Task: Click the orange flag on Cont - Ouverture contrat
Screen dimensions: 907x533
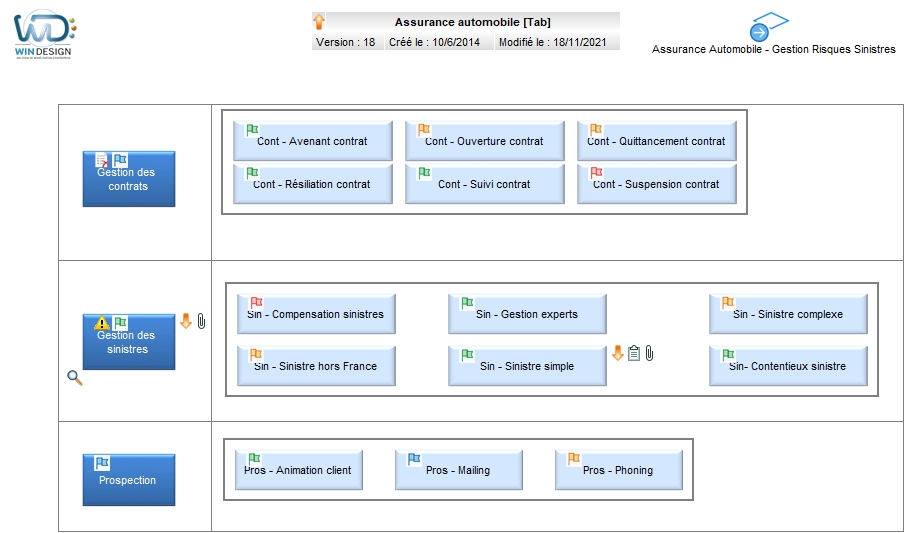Action: (x=424, y=130)
